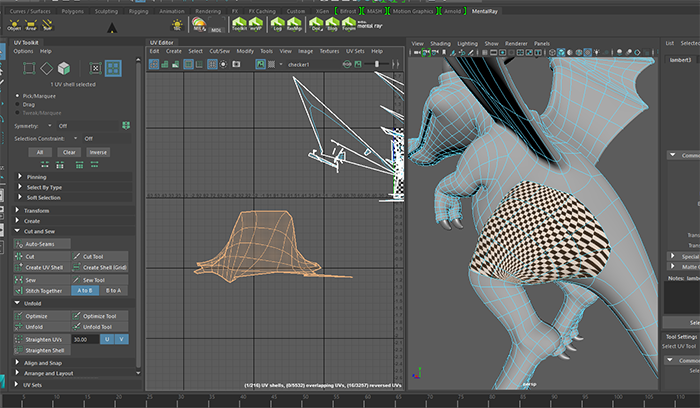This screenshot has width=700, height=408.
Task: Select the Drag radio option
Action: coord(19,104)
